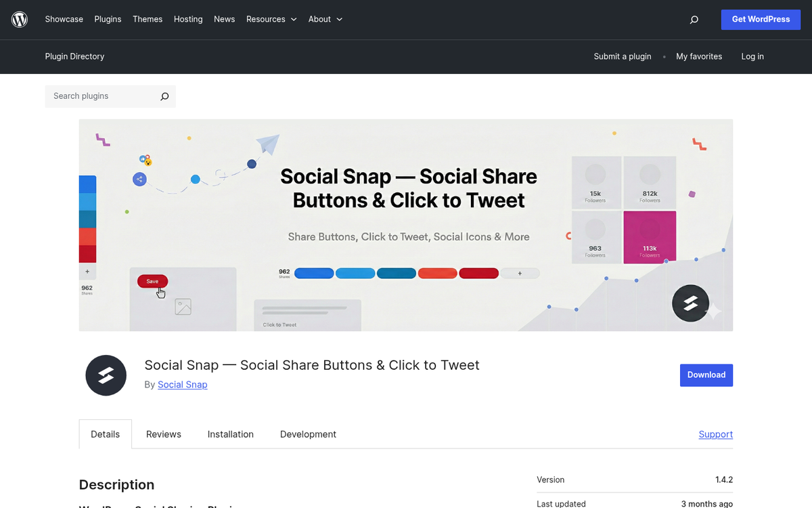Screen dimensions: 812x508
Task: Open the Support link
Action: (716, 434)
